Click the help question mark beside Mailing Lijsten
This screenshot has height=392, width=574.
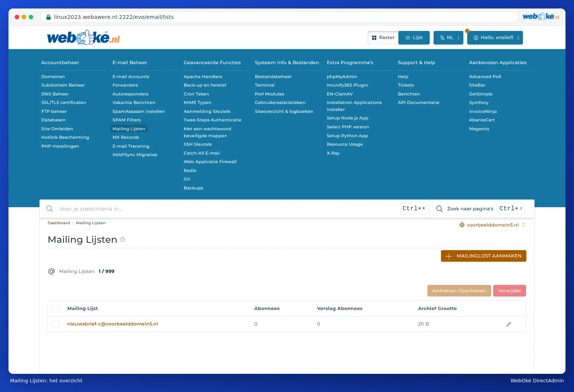[123, 240]
